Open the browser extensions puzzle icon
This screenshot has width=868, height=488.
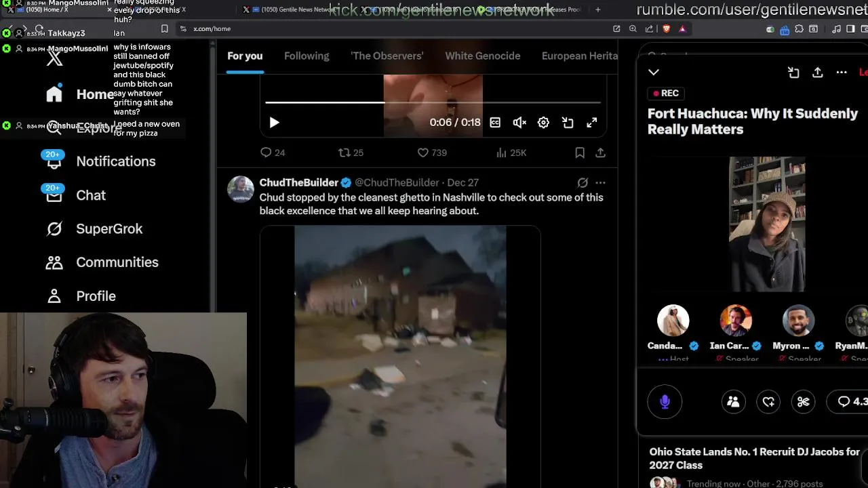[x=799, y=28]
